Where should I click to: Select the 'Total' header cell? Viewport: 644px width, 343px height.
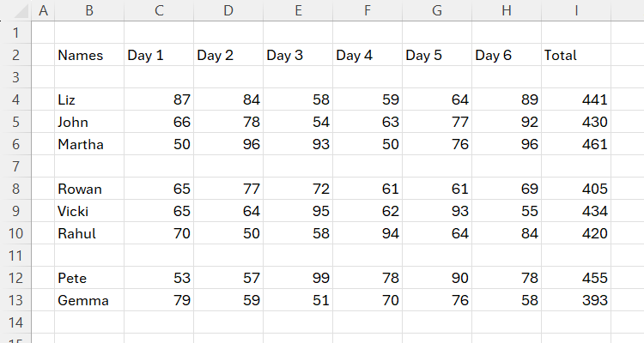click(576, 55)
